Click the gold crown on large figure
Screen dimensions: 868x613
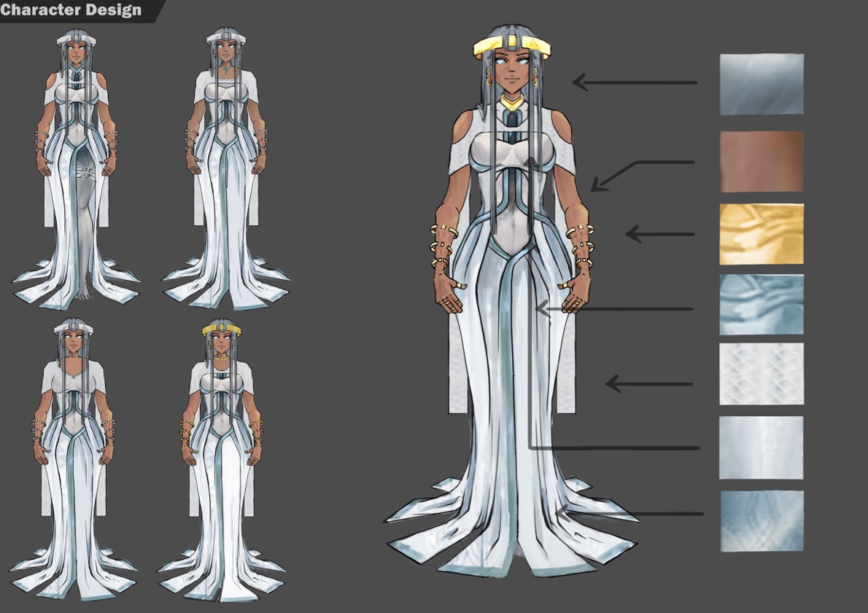click(512, 47)
